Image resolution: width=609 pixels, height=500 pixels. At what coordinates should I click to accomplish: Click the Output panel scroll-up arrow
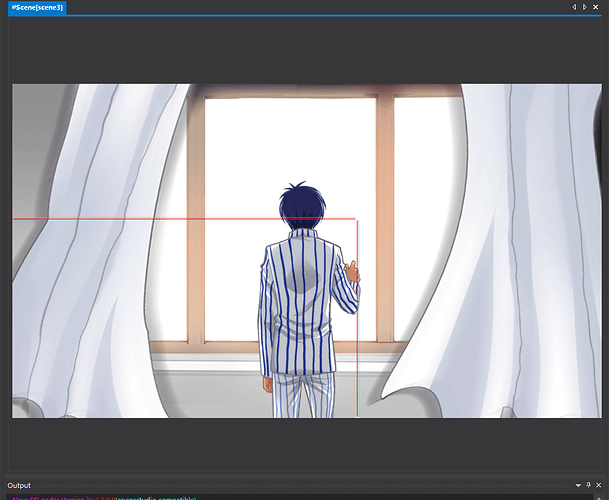click(x=598, y=498)
